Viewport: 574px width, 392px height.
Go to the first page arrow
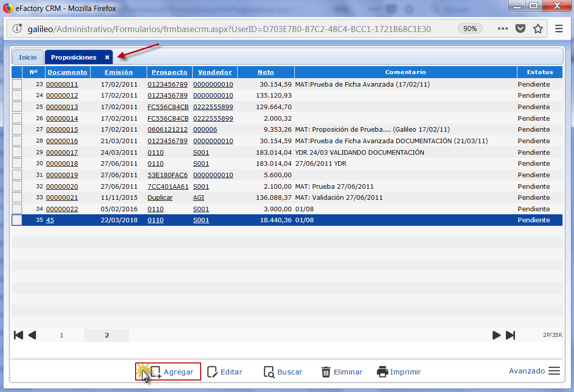[x=19, y=335]
